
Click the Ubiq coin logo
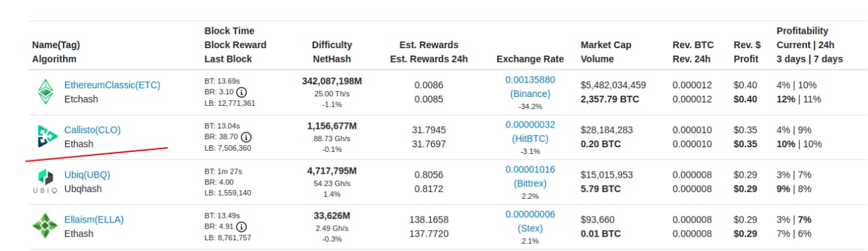45,180
